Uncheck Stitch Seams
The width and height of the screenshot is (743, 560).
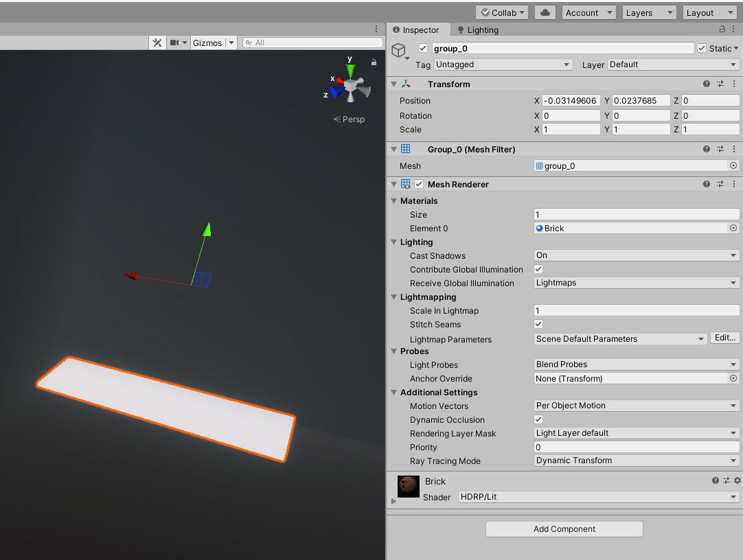[538, 324]
